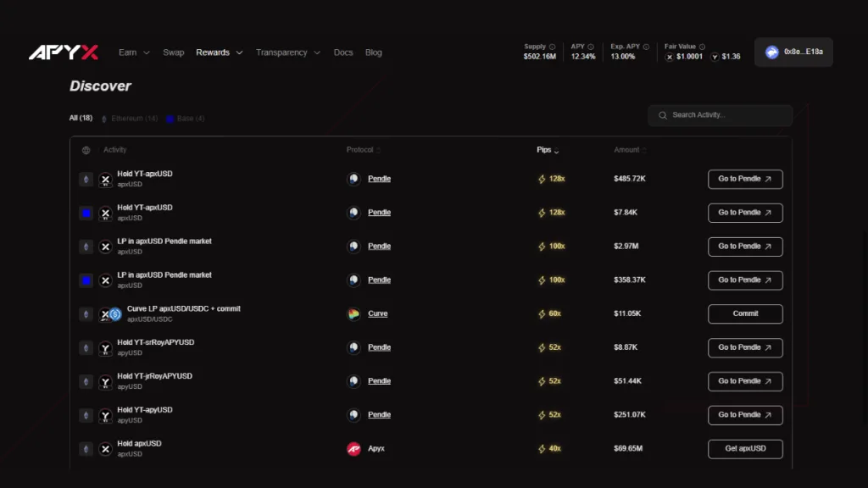
Task: Go to the Swap page
Action: 173,53
